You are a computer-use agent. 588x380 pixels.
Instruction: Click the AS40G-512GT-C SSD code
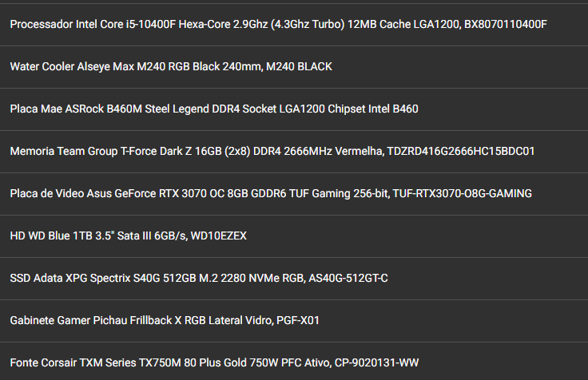click(x=348, y=279)
